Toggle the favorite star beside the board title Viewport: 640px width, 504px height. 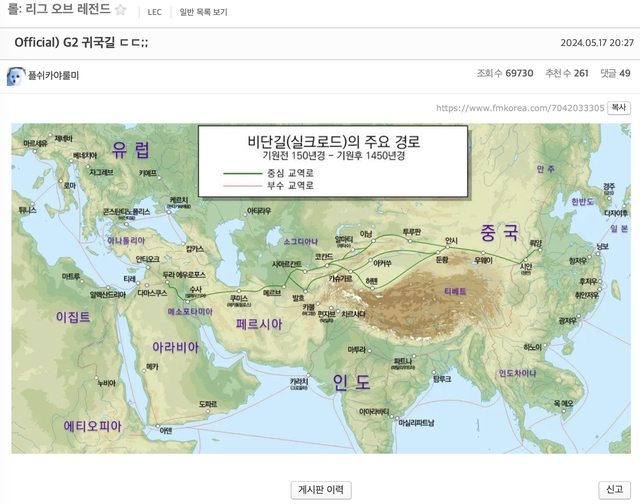point(120,11)
